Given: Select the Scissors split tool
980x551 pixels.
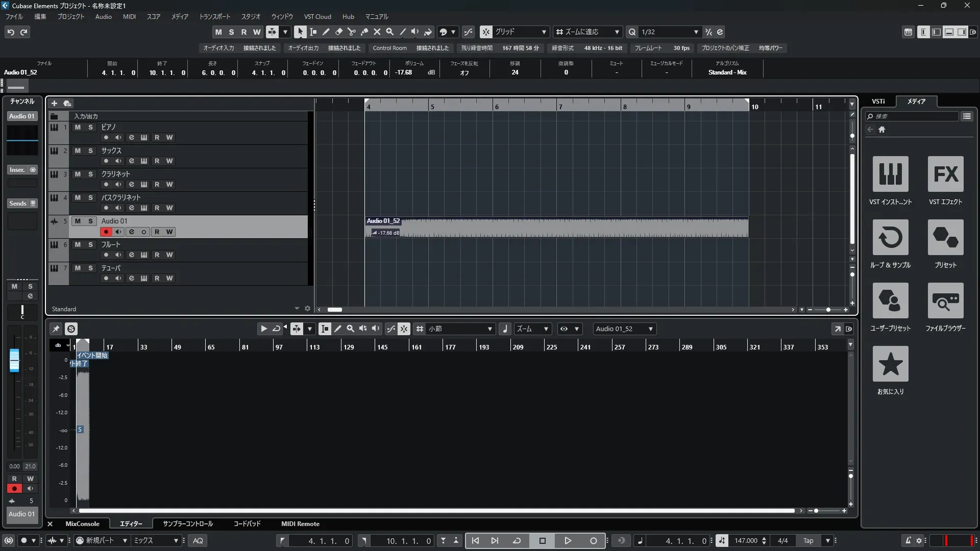Looking at the screenshot, I should pyautogui.click(x=351, y=32).
